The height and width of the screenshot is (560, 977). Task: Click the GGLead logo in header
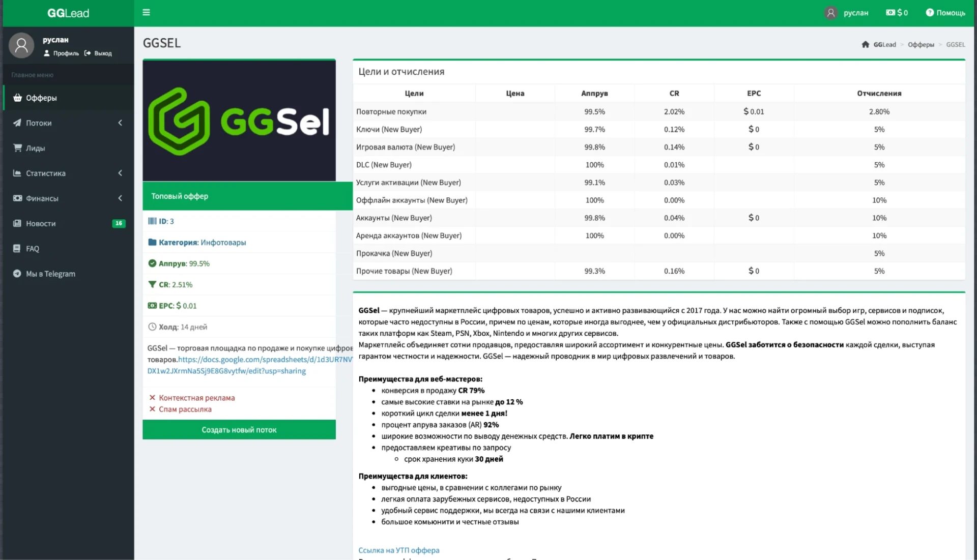68,13
